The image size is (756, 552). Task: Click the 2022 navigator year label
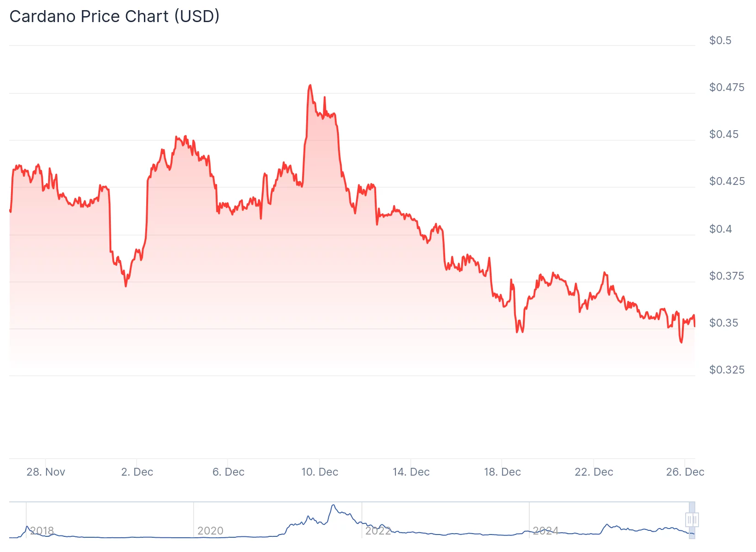point(378,531)
